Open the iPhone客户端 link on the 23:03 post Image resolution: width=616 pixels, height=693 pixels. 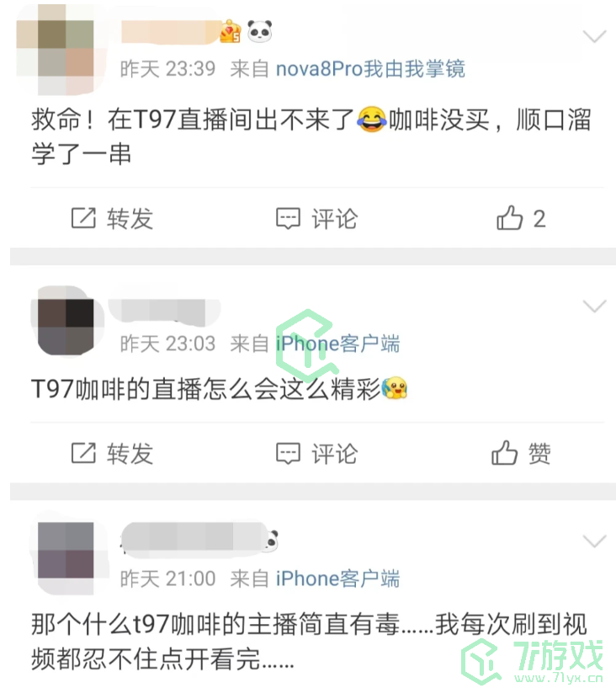(337, 344)
